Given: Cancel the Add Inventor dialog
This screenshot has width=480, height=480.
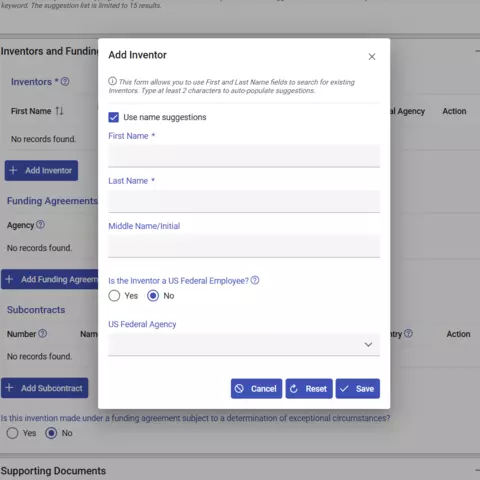Looking at the screenshot, I should [256, 389].
